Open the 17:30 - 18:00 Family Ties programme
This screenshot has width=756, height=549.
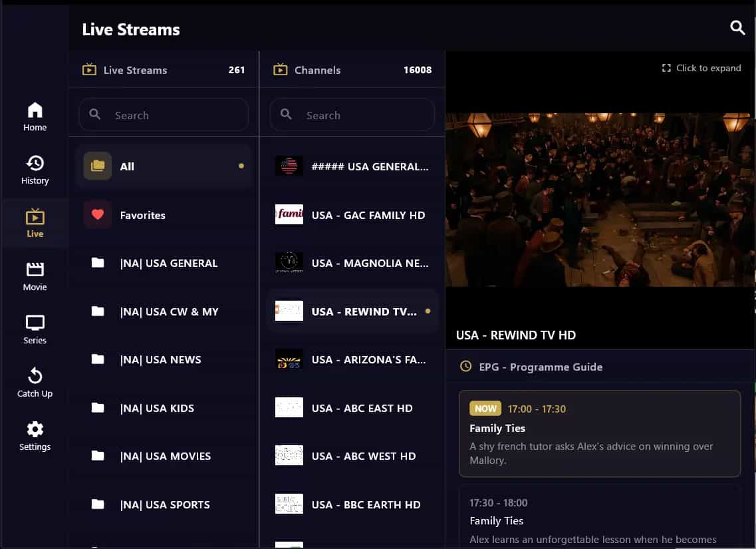600,516
